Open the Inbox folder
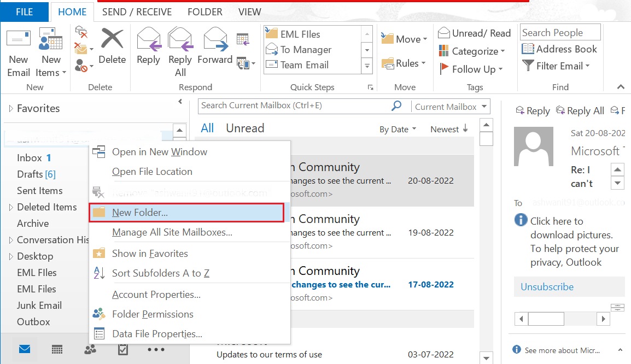The height and width of the screenshot is (364, 631). point(30,157)
